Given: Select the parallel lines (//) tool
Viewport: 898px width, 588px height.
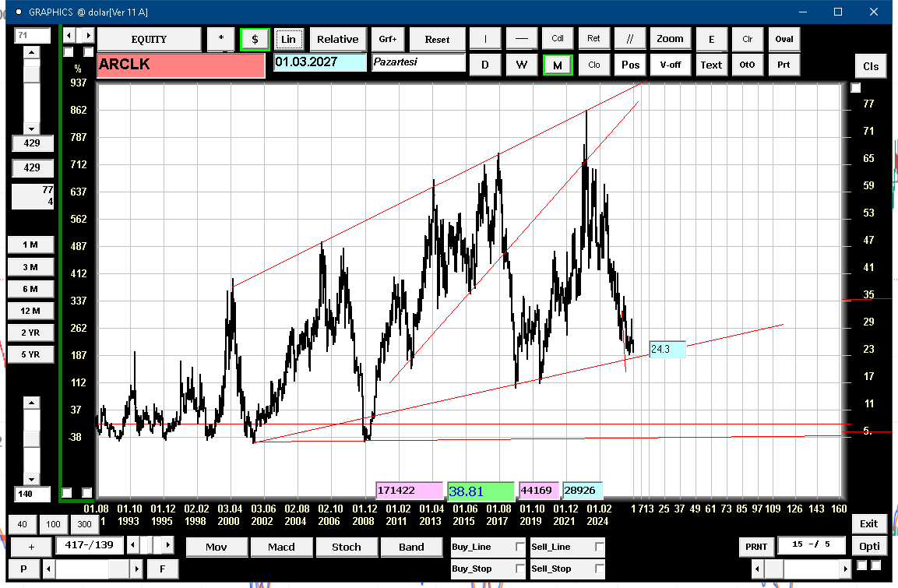Looking at the screenshot, I should (x=629, y=39).
